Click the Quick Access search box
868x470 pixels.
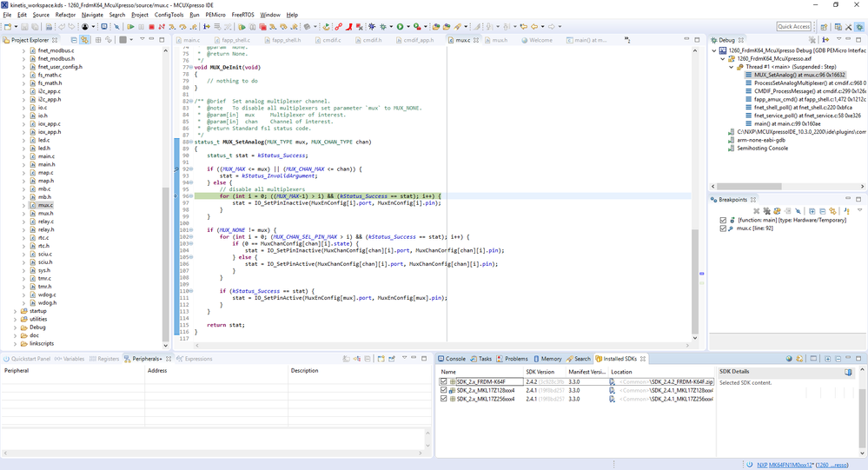[x=793, y=27]
